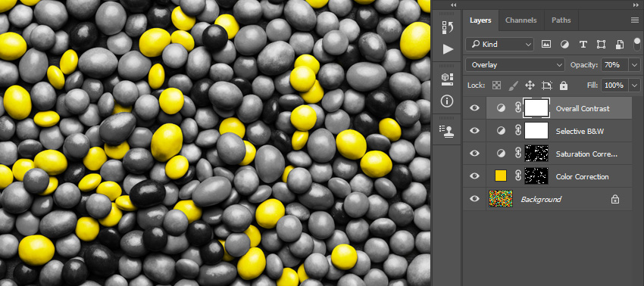Switch to the Layers tab

pyautogui.click(x=480, y=20)
